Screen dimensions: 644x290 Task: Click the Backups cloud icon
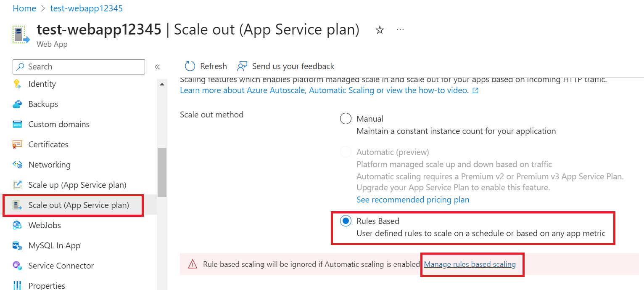click(17, 104)
